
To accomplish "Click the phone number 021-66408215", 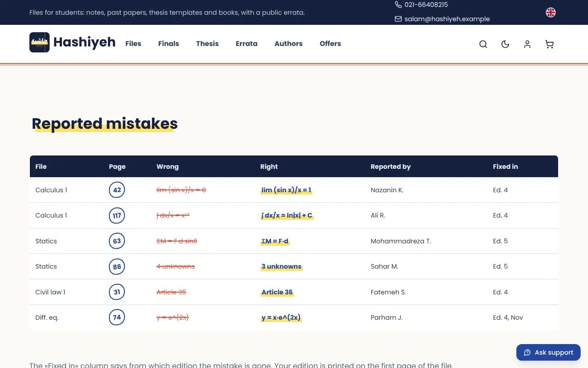I will tap(426, 5).
